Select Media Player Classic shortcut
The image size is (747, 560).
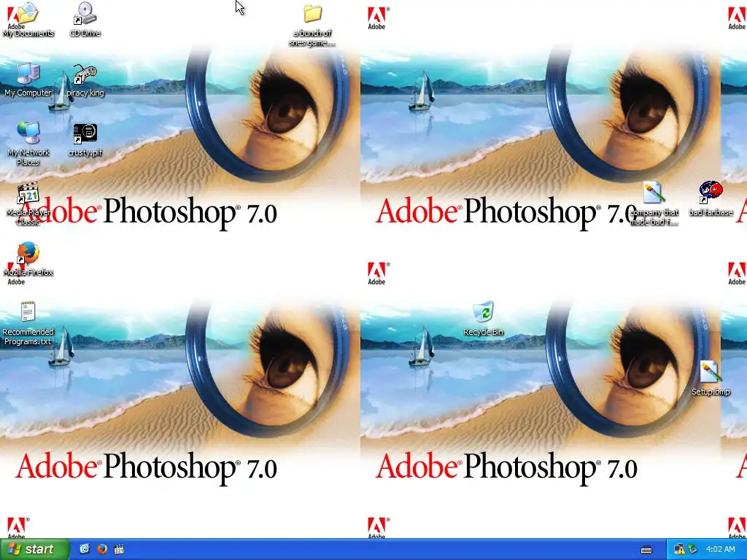click(28, 204)
